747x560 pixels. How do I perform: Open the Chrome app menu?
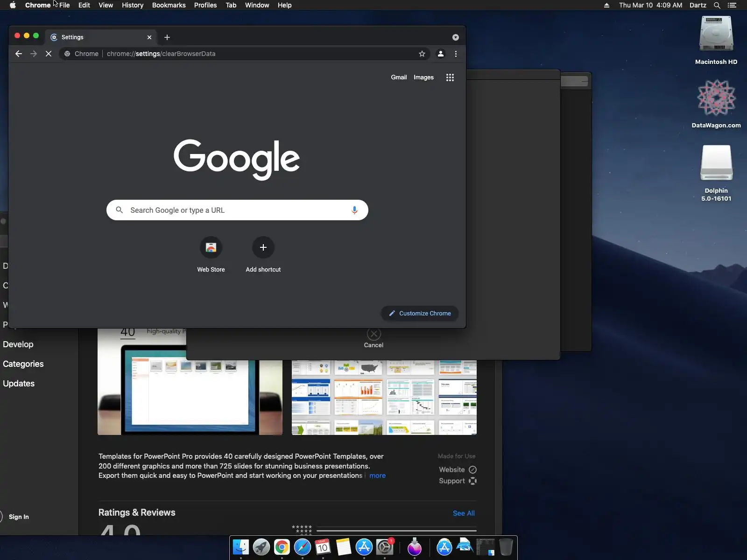38,5
